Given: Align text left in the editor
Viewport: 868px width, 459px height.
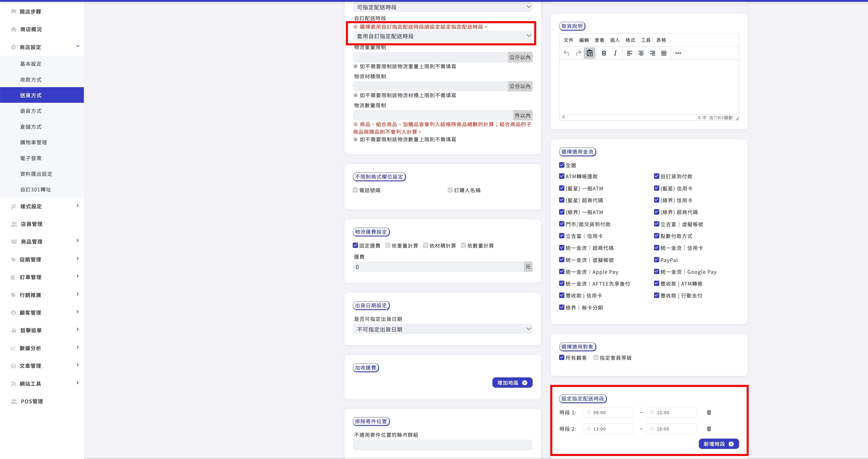Looking at the screenshot, I should (629, 53).
